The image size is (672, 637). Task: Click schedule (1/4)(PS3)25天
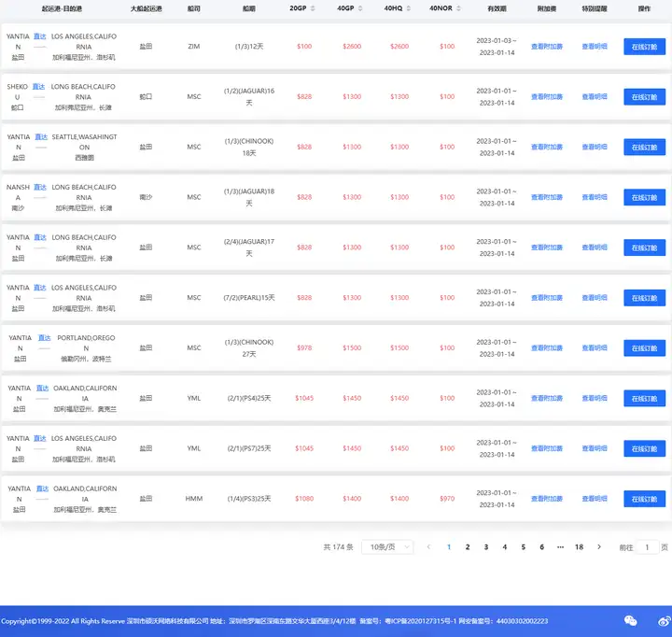point(249,499)
